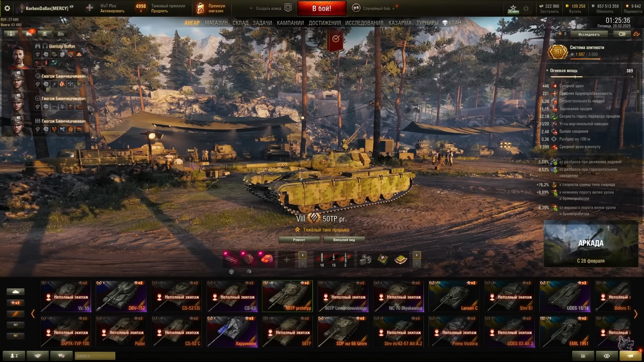Open the repair kit consumable slot
Image resolution: width=644 pixels, height=362 pixels.
pos(365,259)
